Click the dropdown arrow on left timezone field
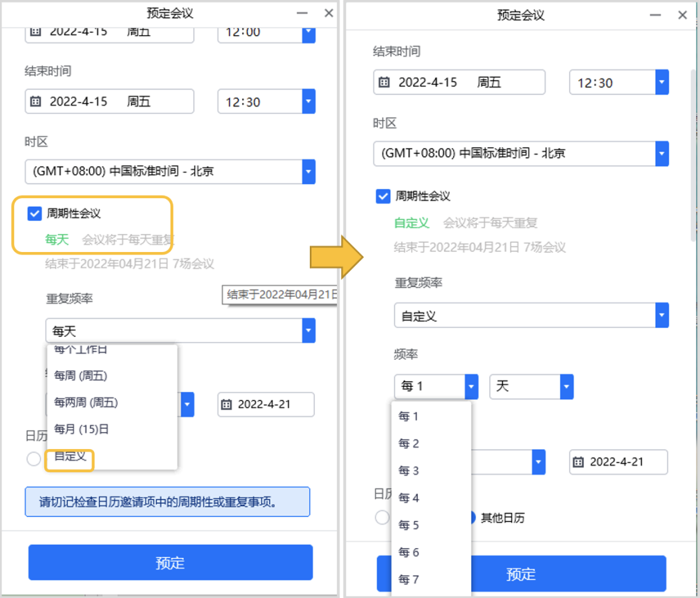 click(x=309, y=171)
